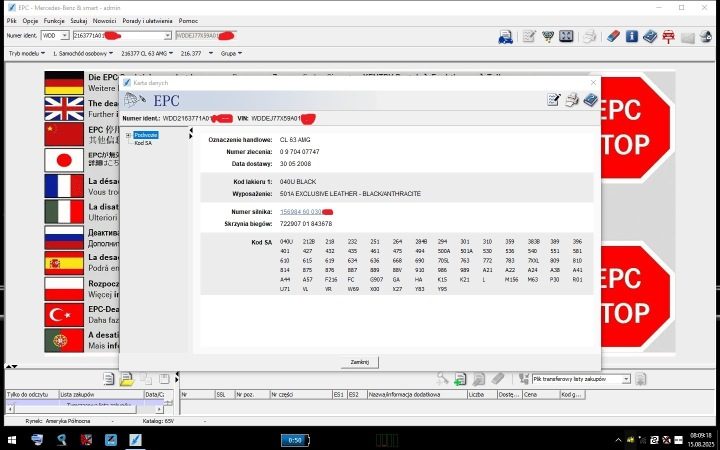Click the active EPC app in the taskbar
Image resolution: width=720 pixels, height=450 pixels.
[x=135, y=440]
